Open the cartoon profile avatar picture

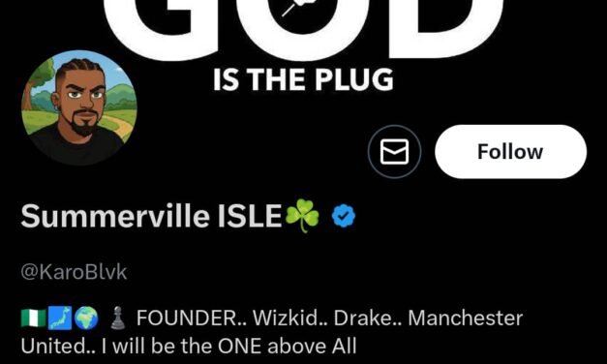(x=79, y=107)
